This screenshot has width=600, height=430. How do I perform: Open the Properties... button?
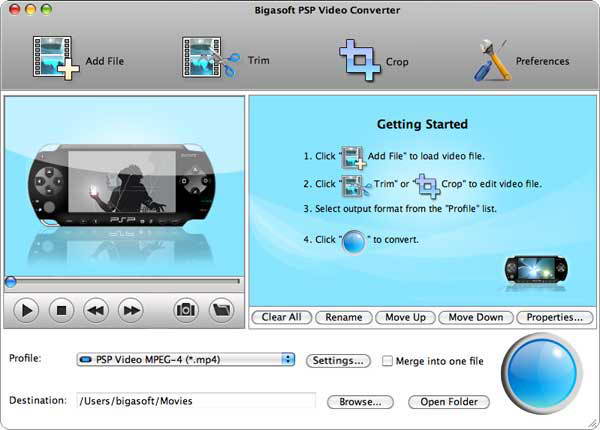tap(554, 317)
